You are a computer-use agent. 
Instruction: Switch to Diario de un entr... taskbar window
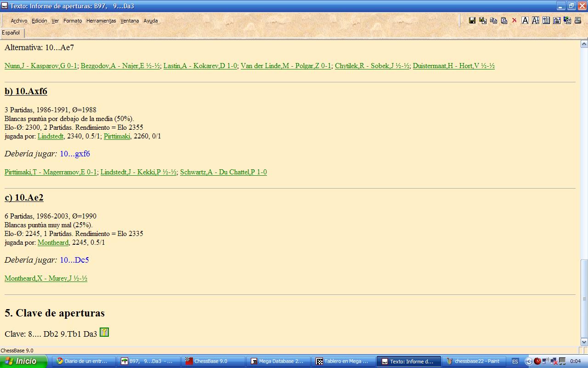83,361
